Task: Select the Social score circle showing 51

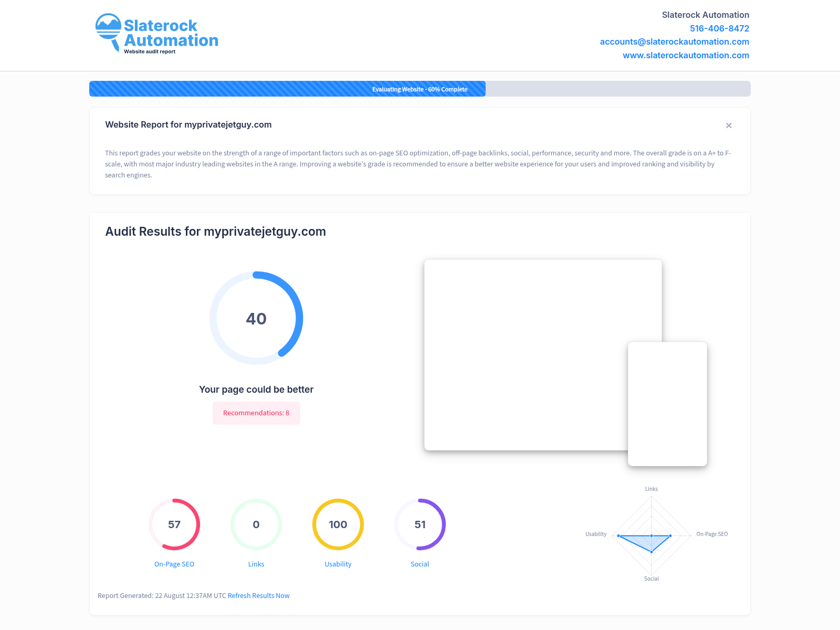Action: pyautogui.click(x=420, y=524)
